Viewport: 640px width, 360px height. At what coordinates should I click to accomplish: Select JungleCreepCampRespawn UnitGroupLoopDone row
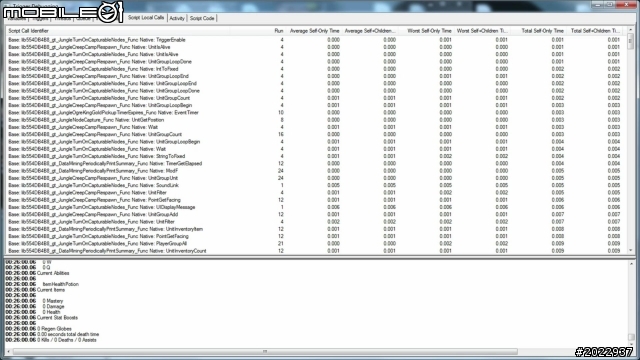[314, 62]
